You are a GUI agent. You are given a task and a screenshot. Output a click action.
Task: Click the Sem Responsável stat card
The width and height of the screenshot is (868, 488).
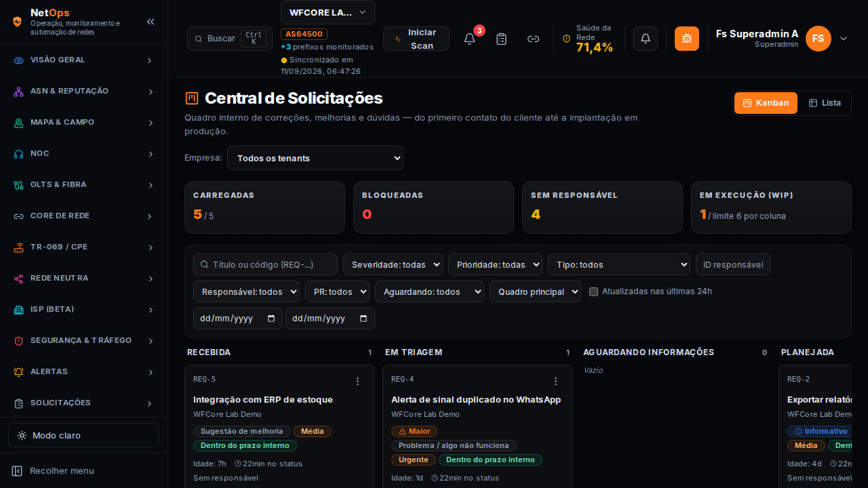602,207
